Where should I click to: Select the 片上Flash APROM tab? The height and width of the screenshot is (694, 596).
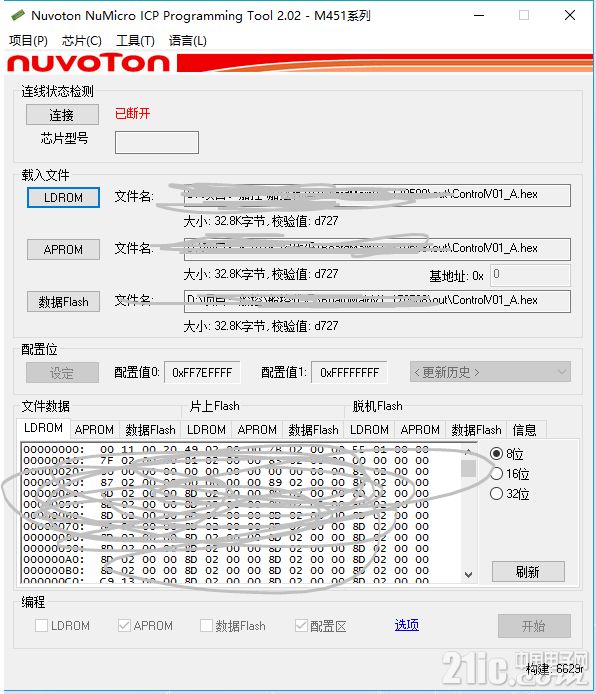coord(257,430)
